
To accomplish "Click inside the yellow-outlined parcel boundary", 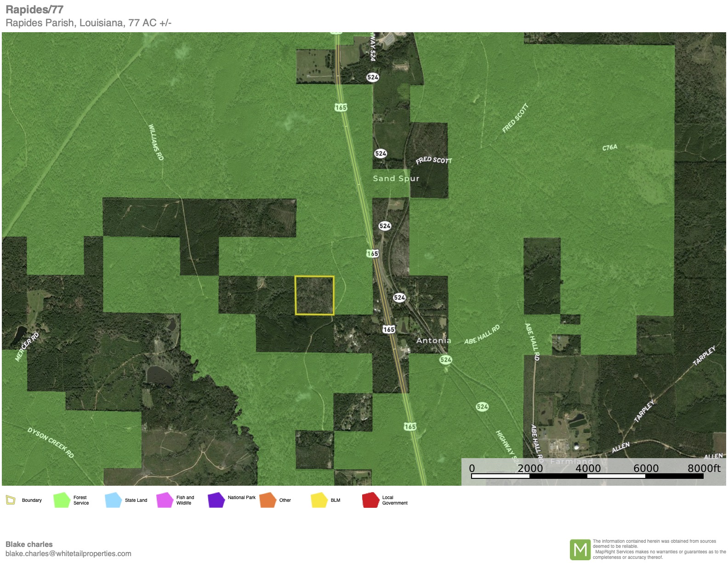I will [x=314, y=296].
